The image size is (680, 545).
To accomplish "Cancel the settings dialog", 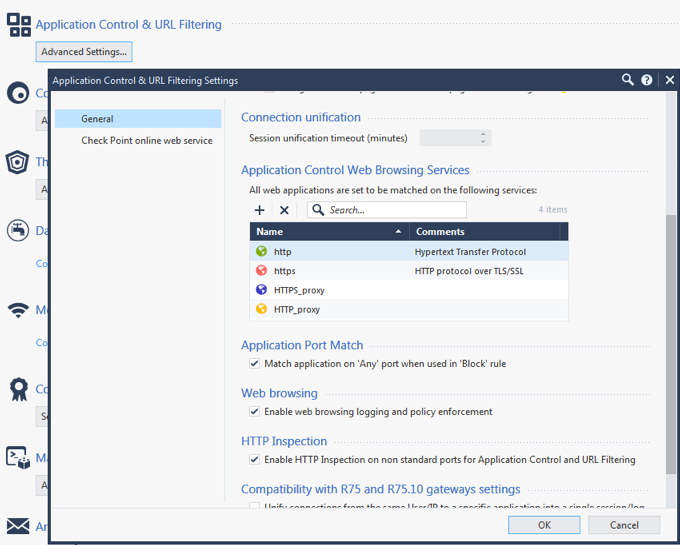I will [624, 525].
